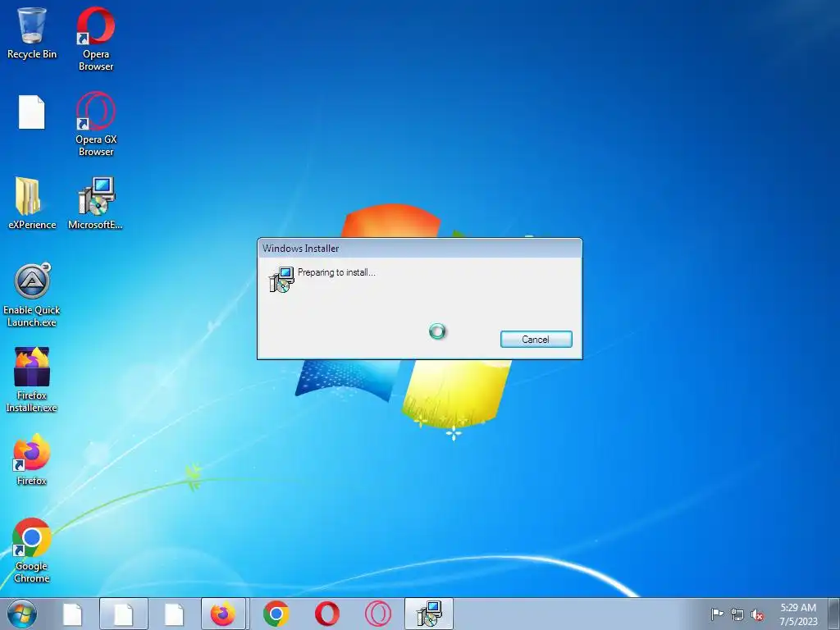
Task: Select the Enable Quick Launch.exe icon
Action: 32,295
